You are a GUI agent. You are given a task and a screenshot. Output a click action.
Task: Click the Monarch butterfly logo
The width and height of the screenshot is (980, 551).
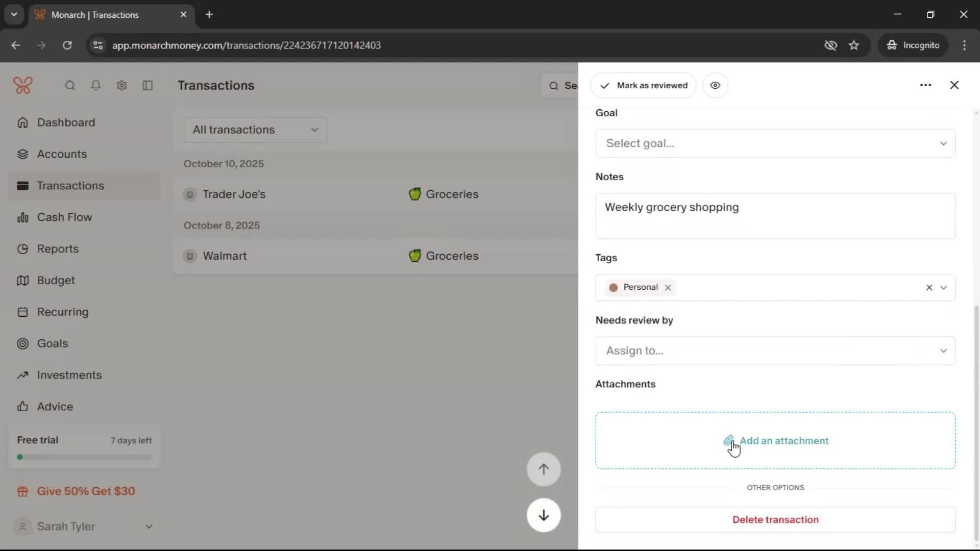point(23,85)
